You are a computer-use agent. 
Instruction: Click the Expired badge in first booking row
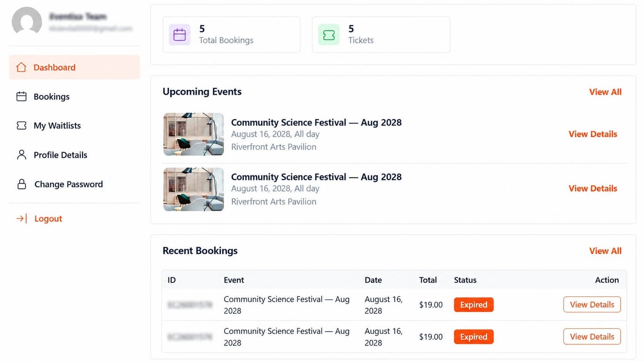(474, 304)
